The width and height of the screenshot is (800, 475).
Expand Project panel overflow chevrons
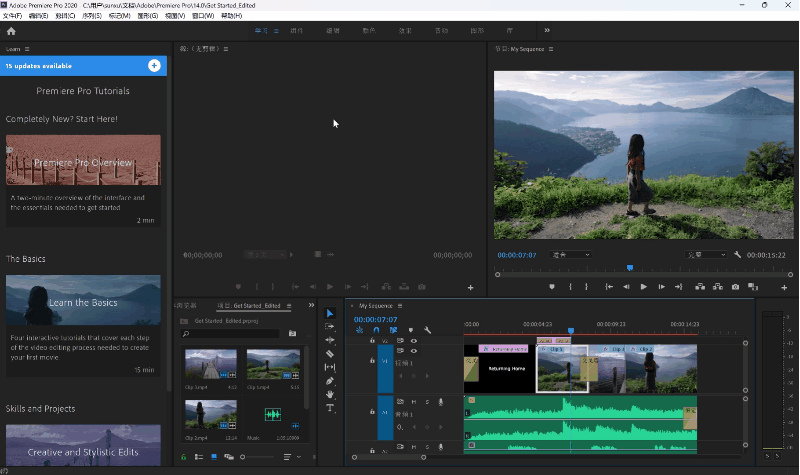point(311,305)
